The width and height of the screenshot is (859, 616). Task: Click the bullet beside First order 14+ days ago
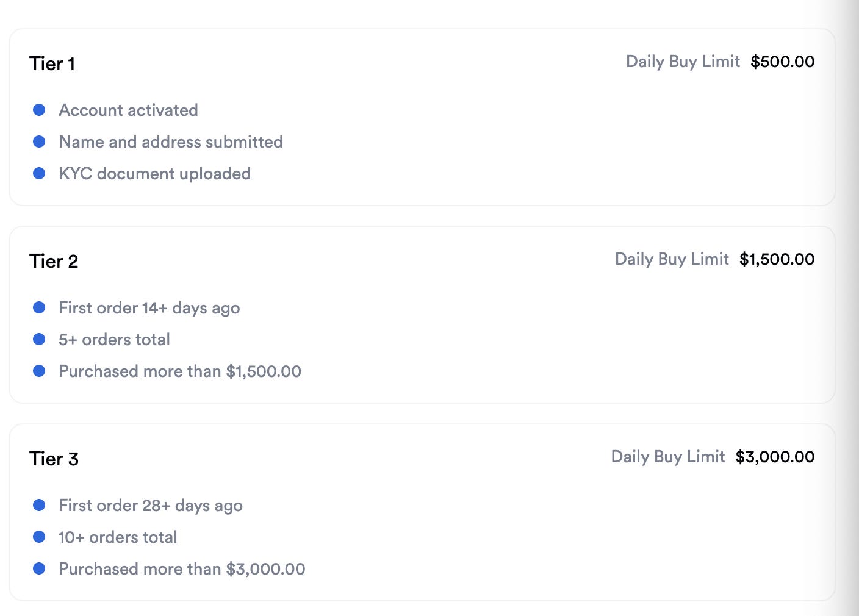39,307
